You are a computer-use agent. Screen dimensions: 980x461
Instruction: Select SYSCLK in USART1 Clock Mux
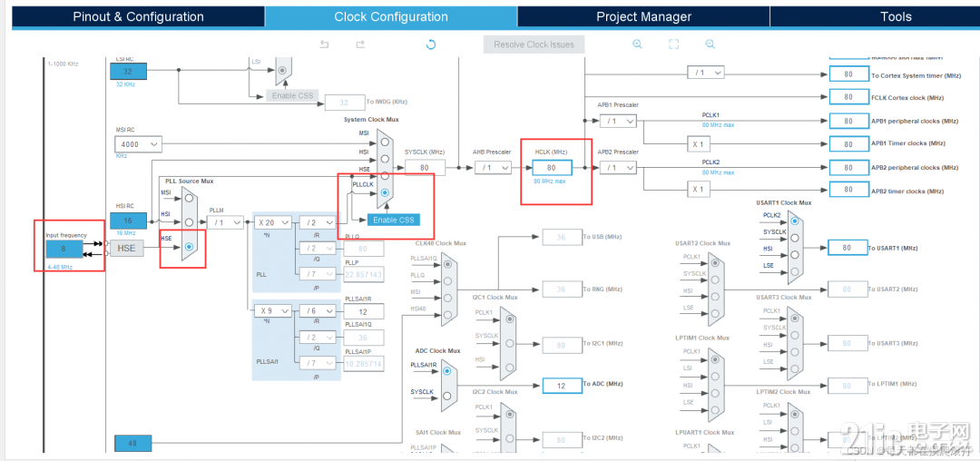coord(794,238)
